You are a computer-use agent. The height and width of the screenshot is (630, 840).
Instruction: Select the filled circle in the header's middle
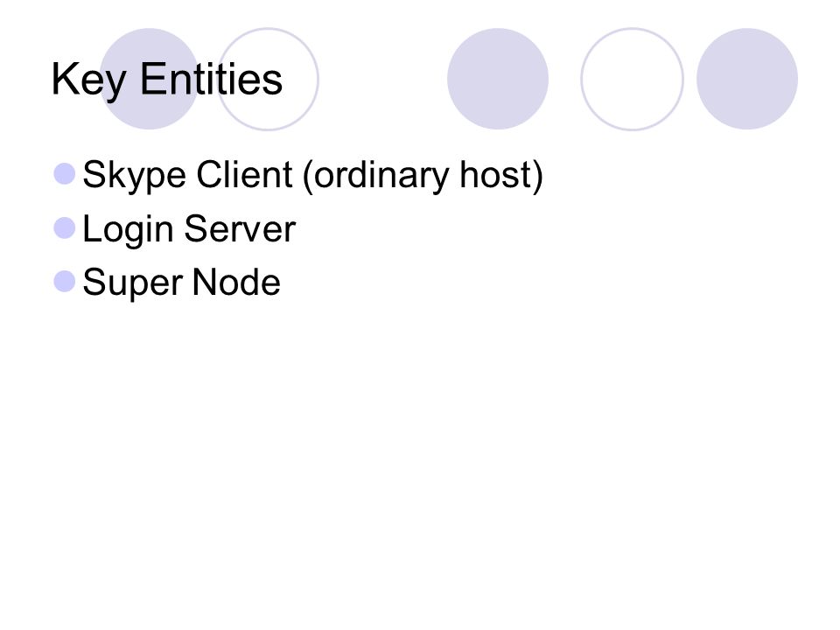pos(498,79)
